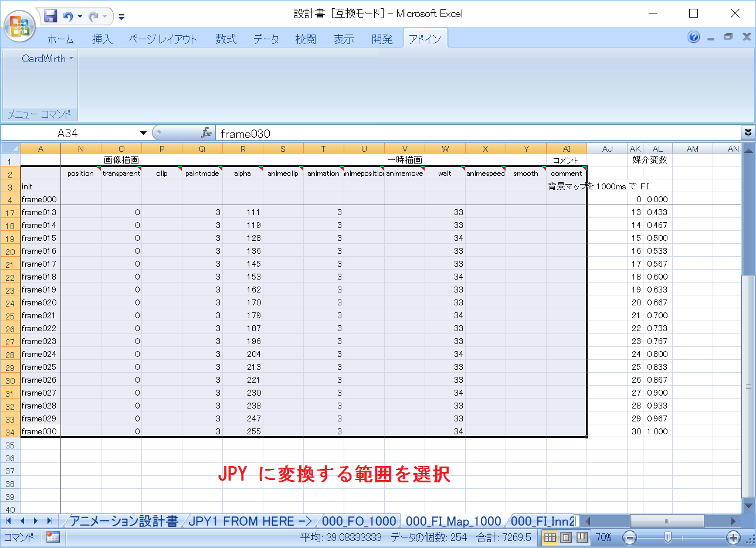Screen dimensions: 756x548
Task: Select row 17 header
Action: point(10,213)
